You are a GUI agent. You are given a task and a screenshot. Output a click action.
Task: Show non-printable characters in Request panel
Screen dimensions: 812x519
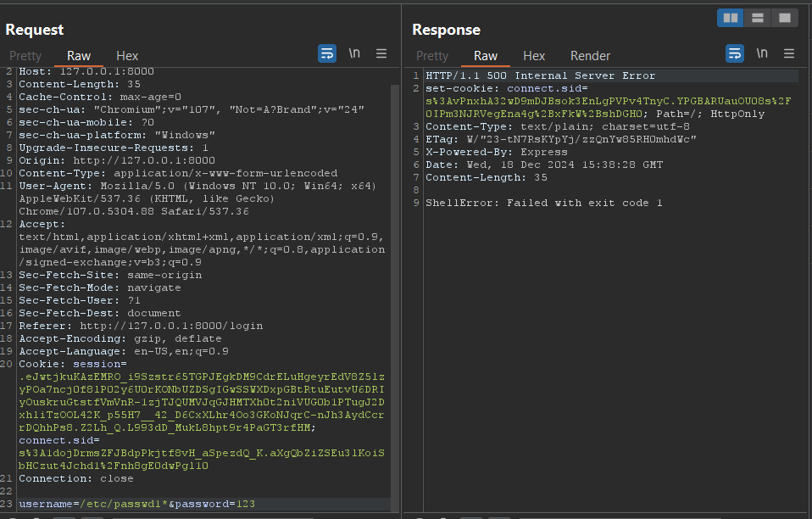[x=354, y=53]
